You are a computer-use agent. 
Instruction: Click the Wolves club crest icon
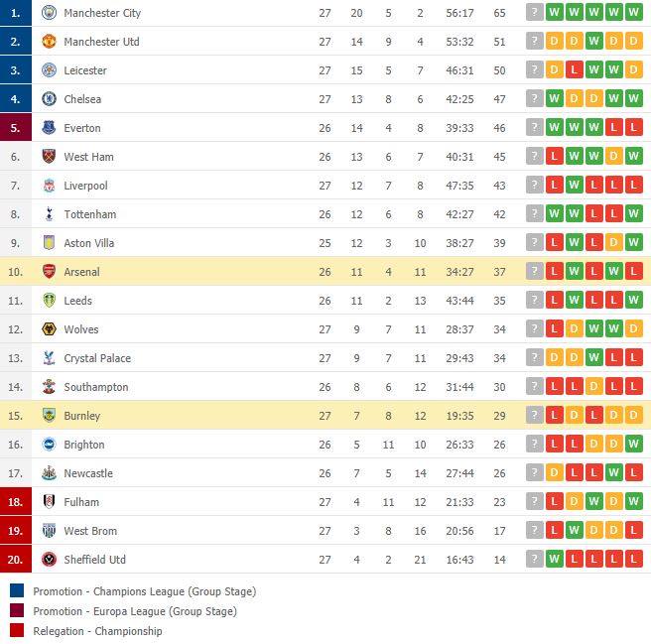coord(49,329)
